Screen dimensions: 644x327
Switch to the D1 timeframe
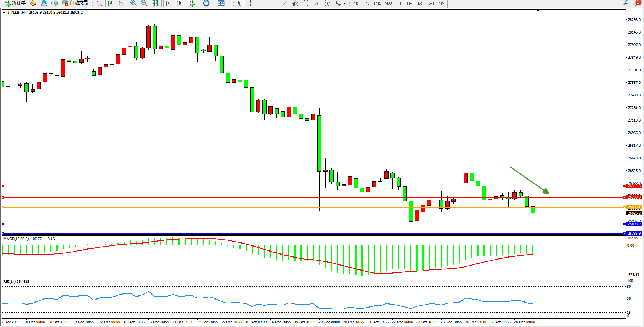(420, 3)
